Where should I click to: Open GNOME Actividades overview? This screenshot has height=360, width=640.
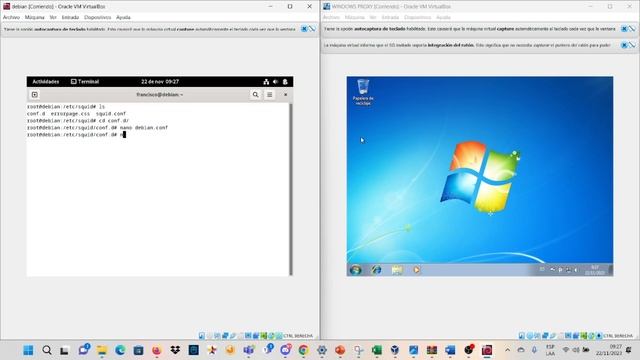point(46,82)
